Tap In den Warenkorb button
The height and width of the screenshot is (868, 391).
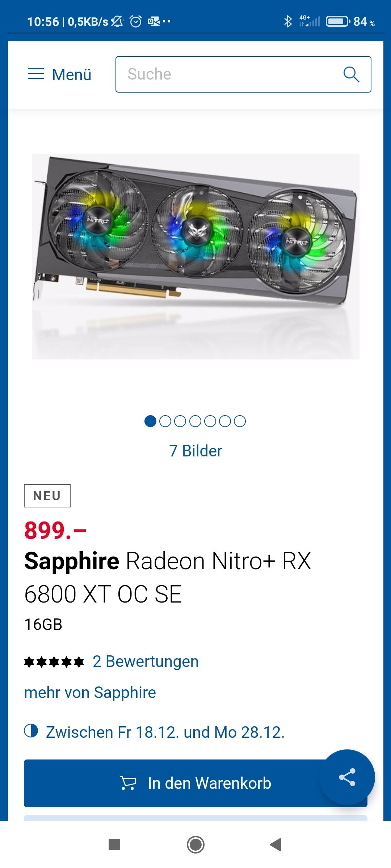[195, 783]
